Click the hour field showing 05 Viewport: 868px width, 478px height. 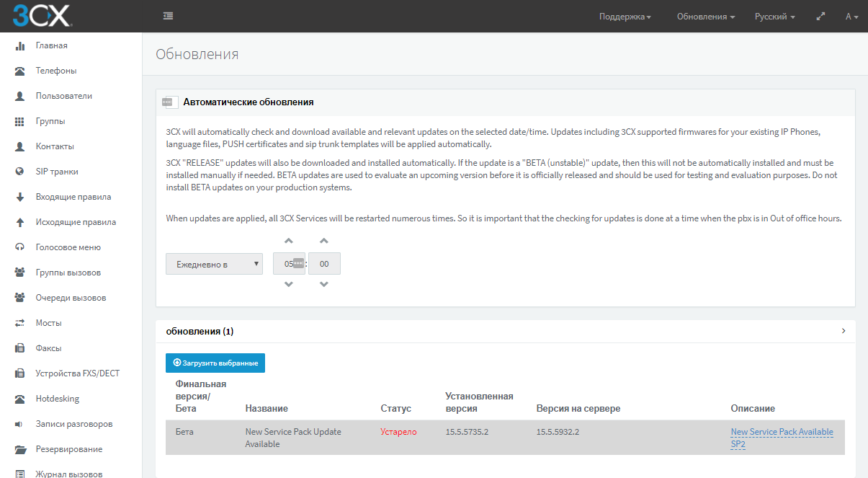coord(289,264)
